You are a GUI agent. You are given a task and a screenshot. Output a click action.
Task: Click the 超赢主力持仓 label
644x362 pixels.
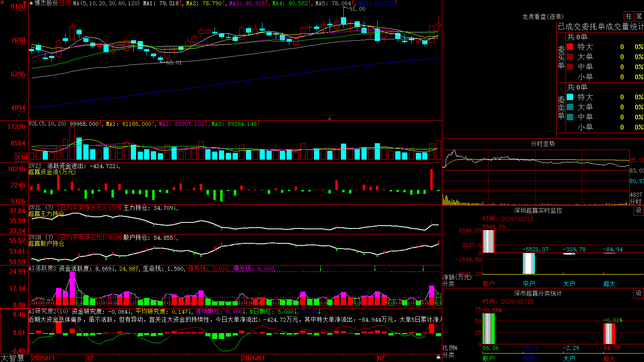[46, 214]
